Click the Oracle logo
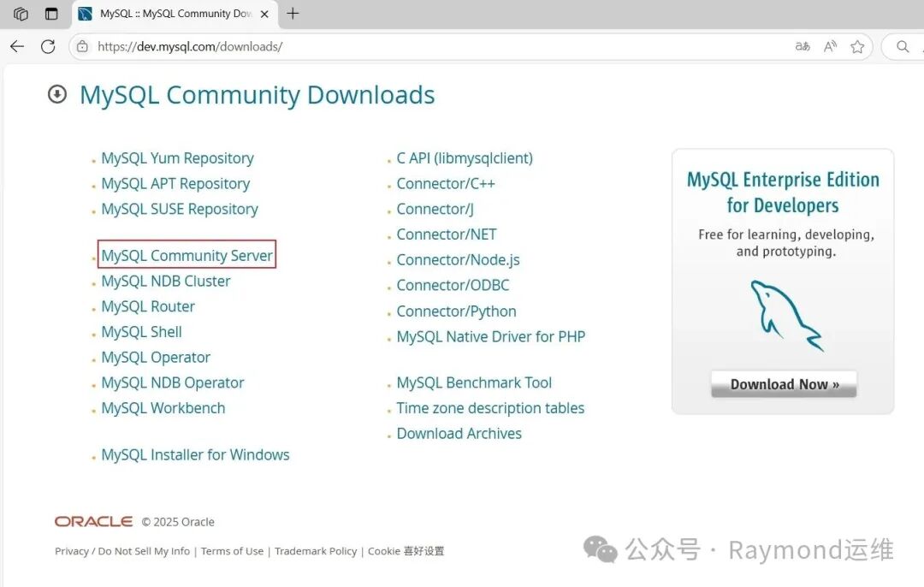924x587 pixels. click(94, 522)
